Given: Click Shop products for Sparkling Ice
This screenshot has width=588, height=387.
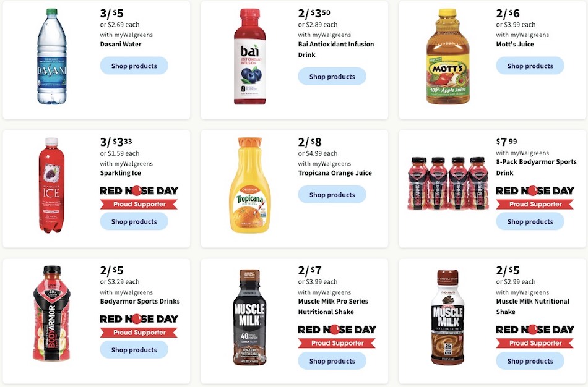Looking at the screenshot, I should click(x=134, y=221).
